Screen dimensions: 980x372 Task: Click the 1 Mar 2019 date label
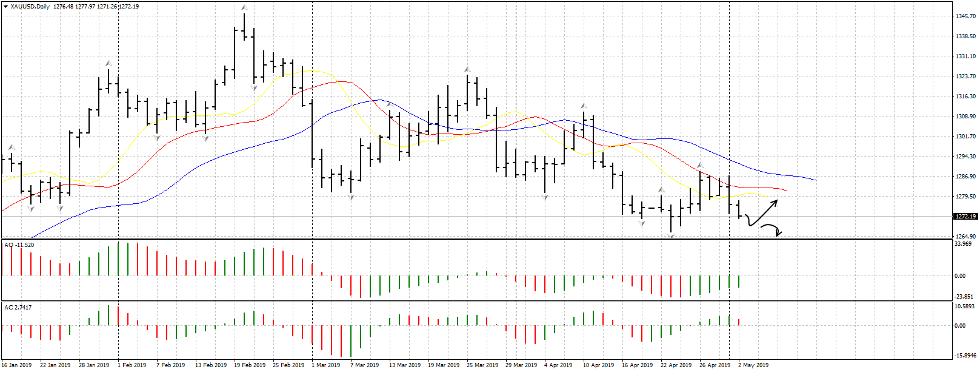325,365
